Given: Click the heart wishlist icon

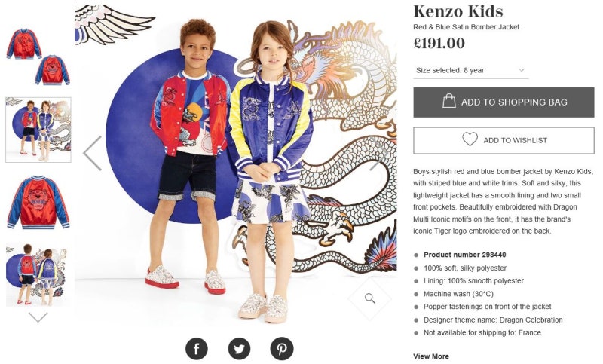Looking at the screenshot, I should click(470, 139).
